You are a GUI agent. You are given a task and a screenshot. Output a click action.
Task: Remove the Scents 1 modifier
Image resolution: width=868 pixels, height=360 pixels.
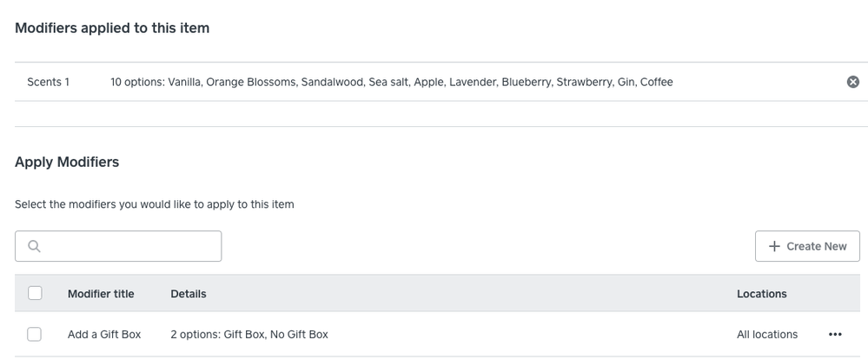(853, 82)
